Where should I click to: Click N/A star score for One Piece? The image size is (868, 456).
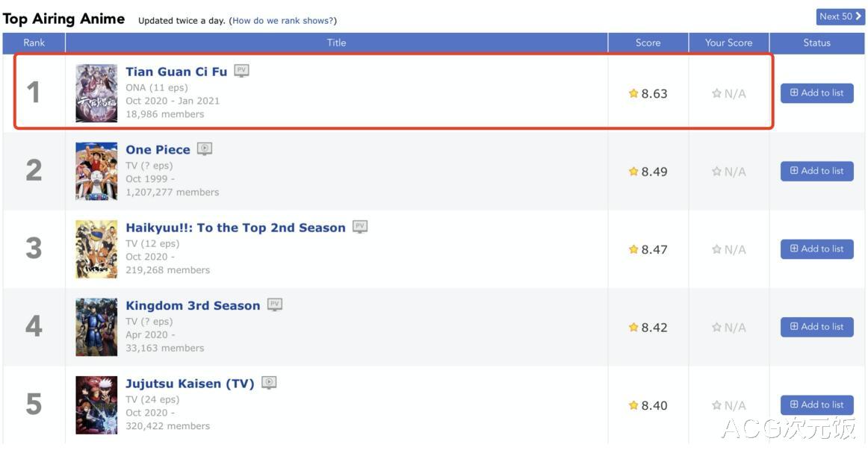(x=728, y=172)
